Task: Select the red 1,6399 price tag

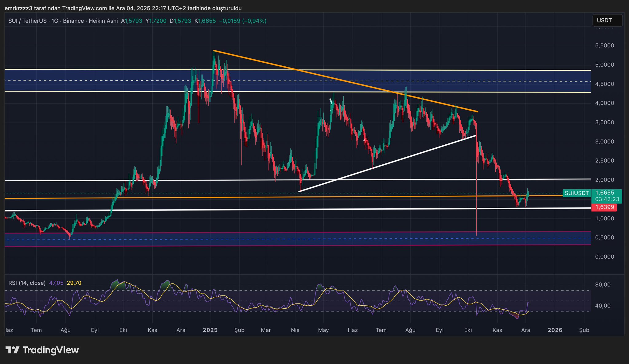Action: coord(604,207)
